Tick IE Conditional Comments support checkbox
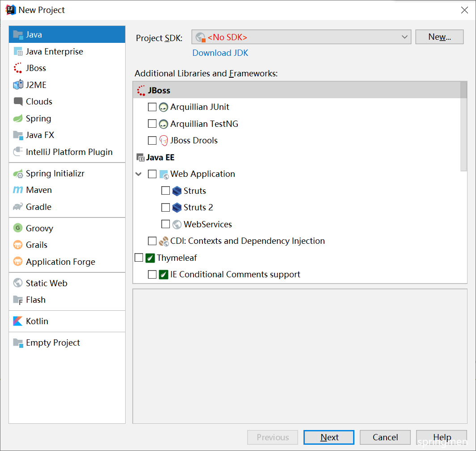The image size is (476, 451). tap(152, 275)
